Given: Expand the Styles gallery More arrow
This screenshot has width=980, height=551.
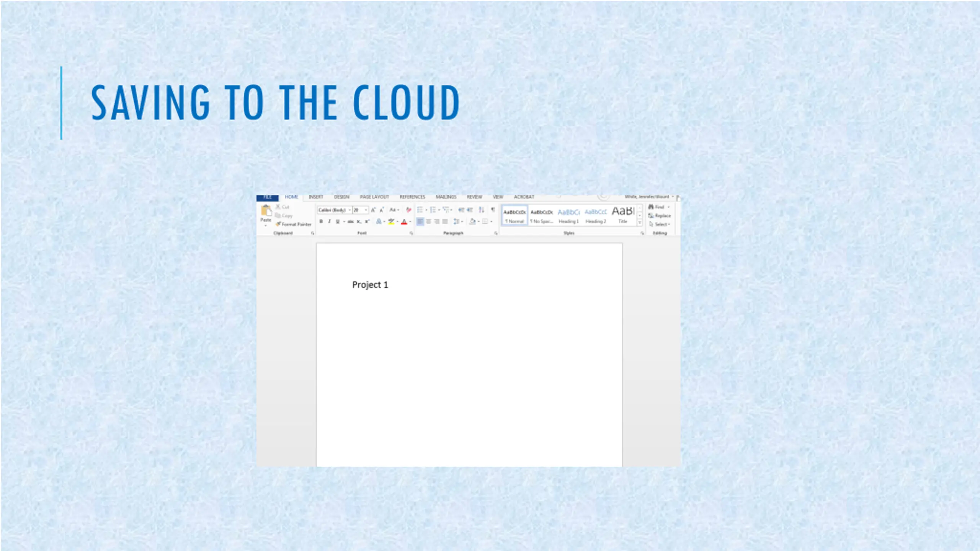Looking at the screenshot, I should pos(639,223).
